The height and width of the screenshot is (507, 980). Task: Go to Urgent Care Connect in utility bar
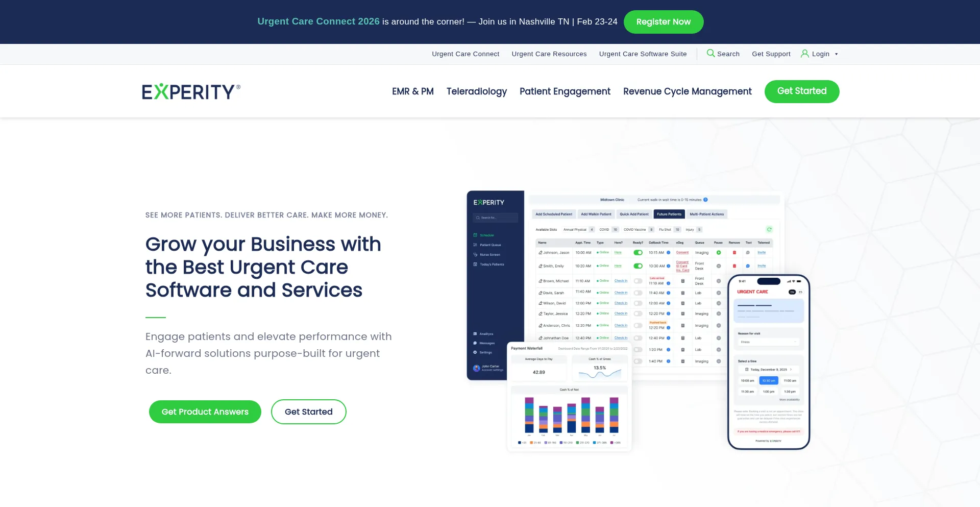click(465, 54)
